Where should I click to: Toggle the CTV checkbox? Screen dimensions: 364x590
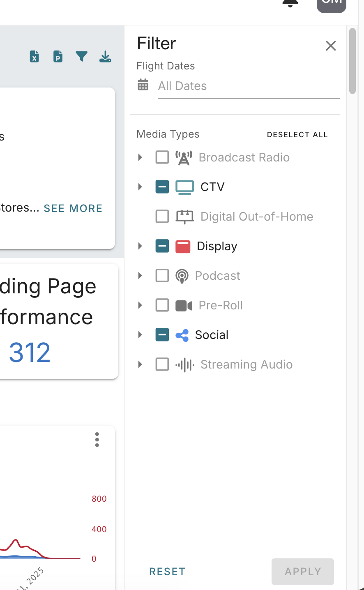pyautogui.click(x=162, y=187)
